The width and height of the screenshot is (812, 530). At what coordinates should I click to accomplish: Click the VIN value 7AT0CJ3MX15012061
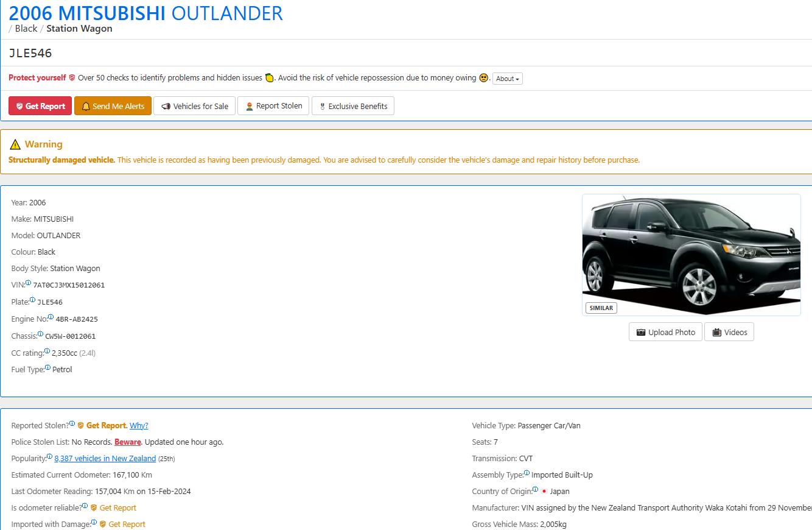[x=69, y=285]
